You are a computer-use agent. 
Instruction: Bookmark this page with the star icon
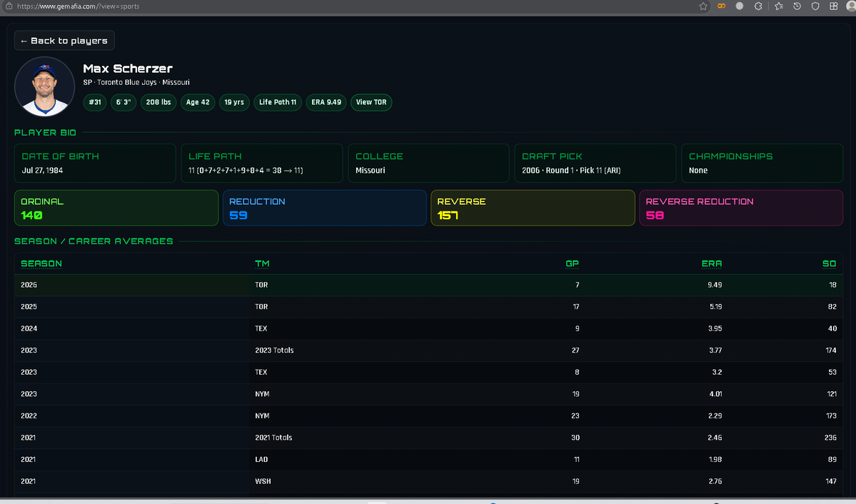coord(703,6)
